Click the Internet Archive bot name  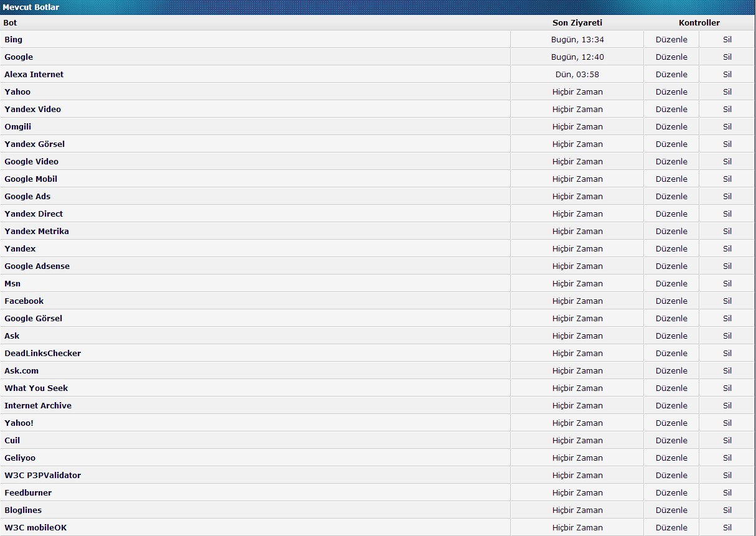pyautogui.click(x=38, y=405)
